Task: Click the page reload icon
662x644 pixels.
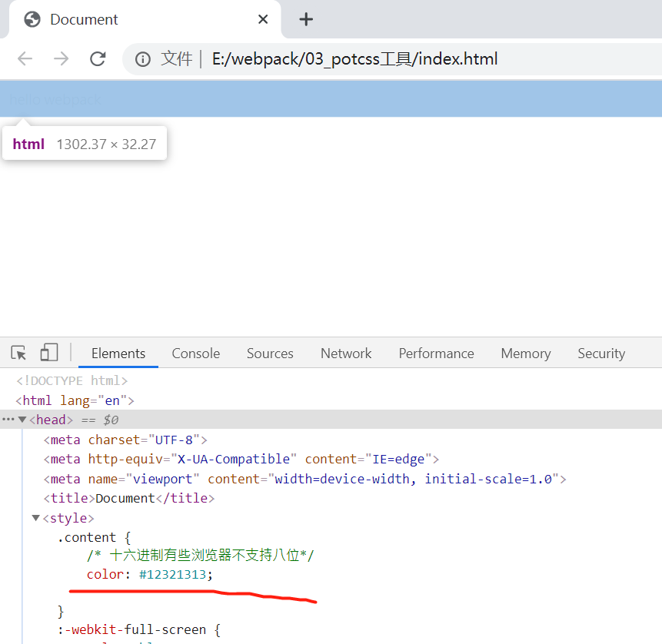Action: [98, 58]
